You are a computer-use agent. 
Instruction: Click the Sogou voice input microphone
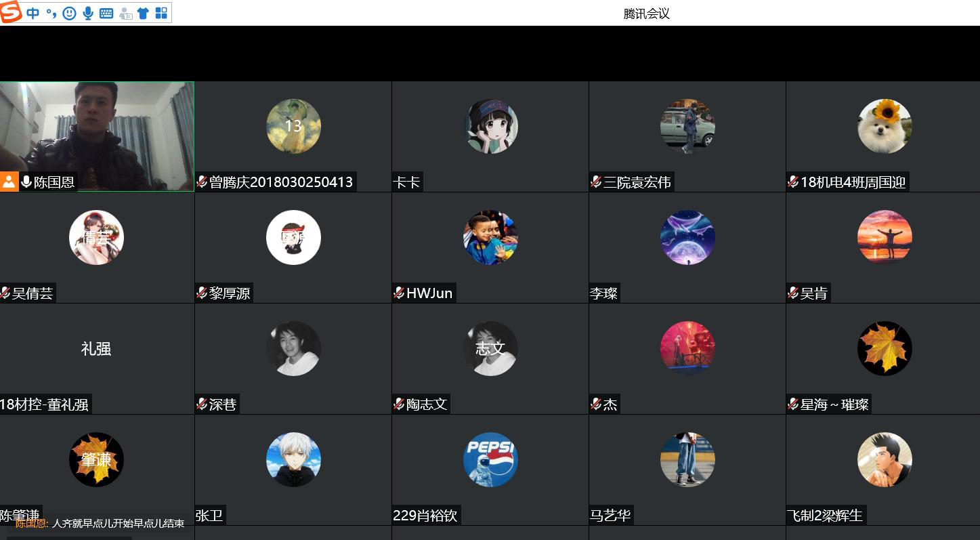87,13
